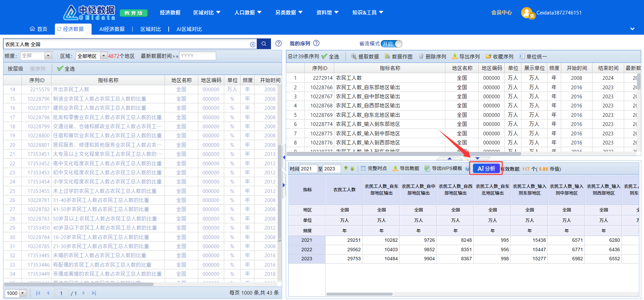Screen dimensions: 644x300
Task: Open page size 1000 dropdown
Action: pyautogui.click(x=23, y=293)
